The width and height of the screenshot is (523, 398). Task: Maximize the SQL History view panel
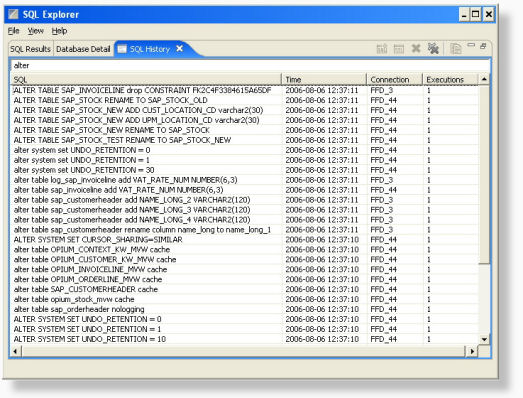tap(483, 46)
